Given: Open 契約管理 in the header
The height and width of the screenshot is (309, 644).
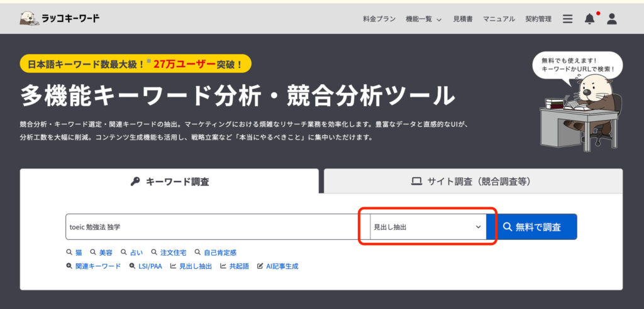Looking at the screenshot, I should (538, 19).
